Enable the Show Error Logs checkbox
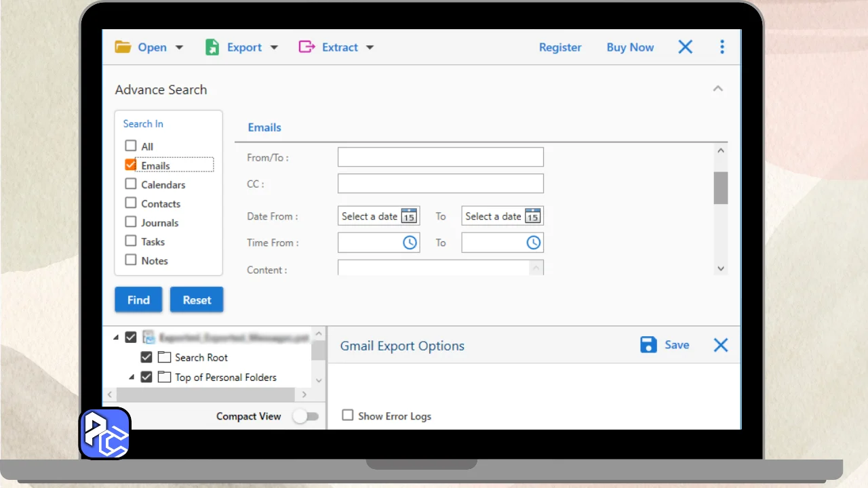The image size is (868, 488). click(348, 415)
